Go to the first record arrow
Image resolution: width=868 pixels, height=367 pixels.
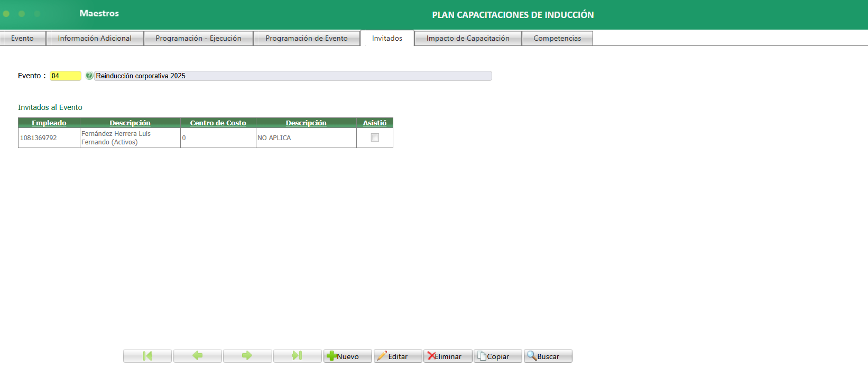coord(147,356)
